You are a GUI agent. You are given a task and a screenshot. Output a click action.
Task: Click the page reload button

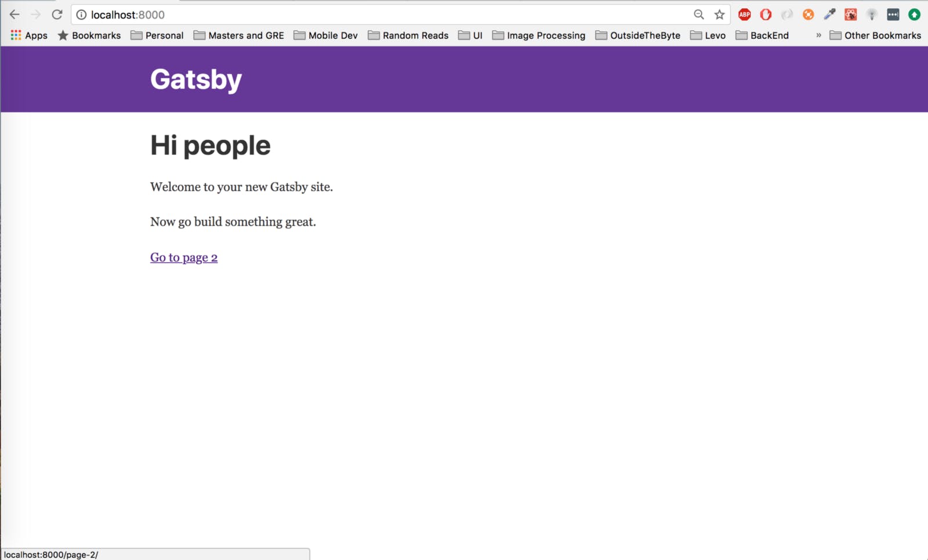(56, 14)
